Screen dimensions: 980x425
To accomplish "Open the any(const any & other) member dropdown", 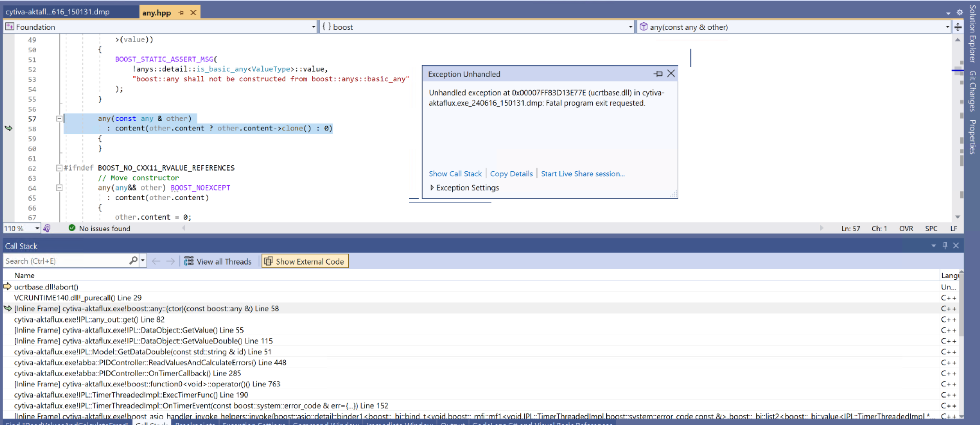I will coord(947,27).
